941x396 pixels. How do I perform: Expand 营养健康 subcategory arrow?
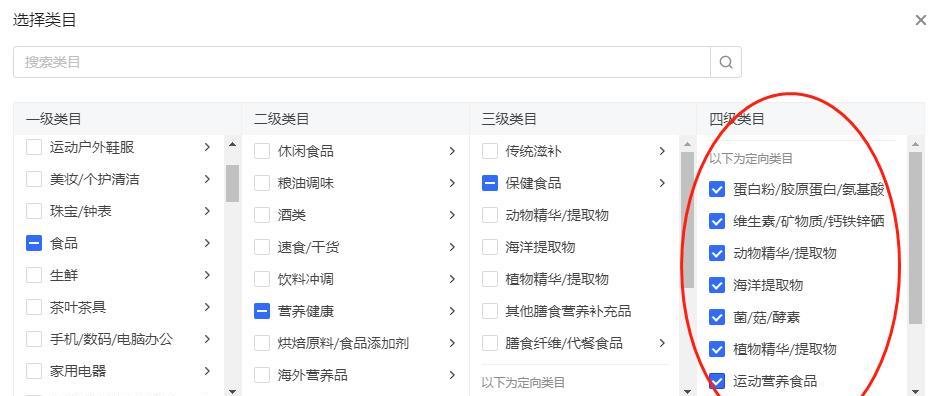[452, 311]
